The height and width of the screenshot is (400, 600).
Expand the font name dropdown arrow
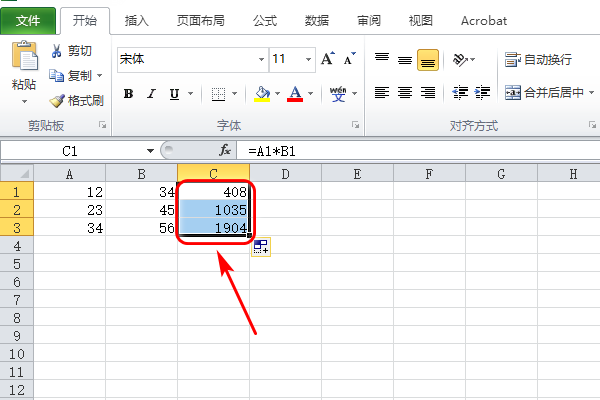click(x=261, y=59)
